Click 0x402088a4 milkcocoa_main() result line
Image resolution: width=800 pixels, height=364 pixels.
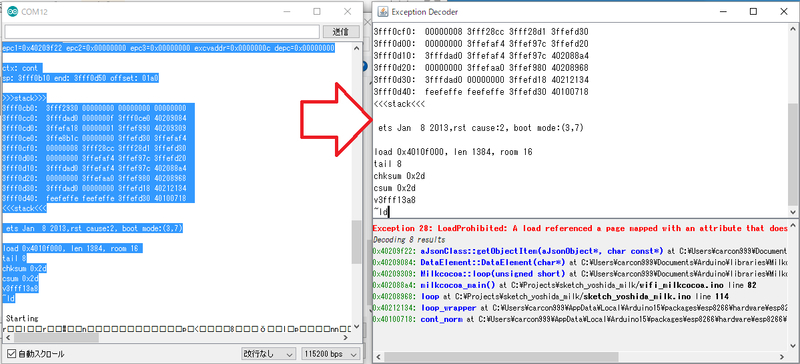[x=564, y=285]
